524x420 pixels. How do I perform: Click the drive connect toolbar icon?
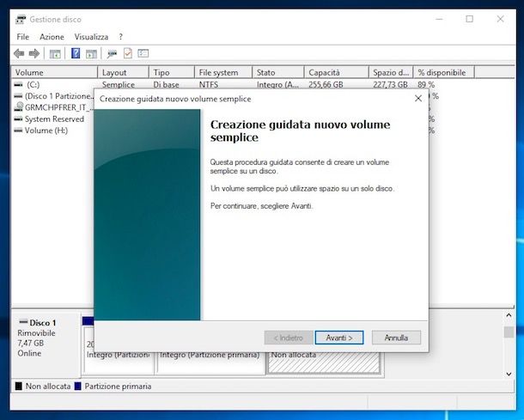(112, 53)
